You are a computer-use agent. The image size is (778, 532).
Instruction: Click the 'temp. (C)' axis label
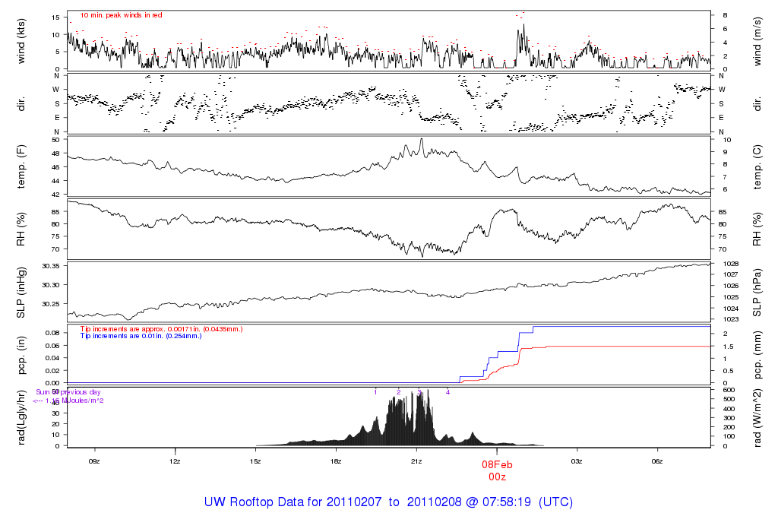pos(757,167)
